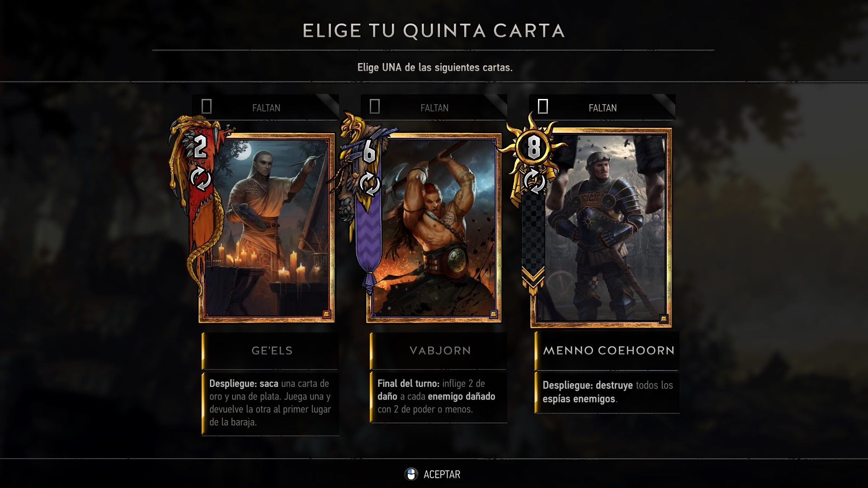Screen dimensions: 868x488
Task: Toggle the Faltan box above Ge'els
Action: [207, 107]
